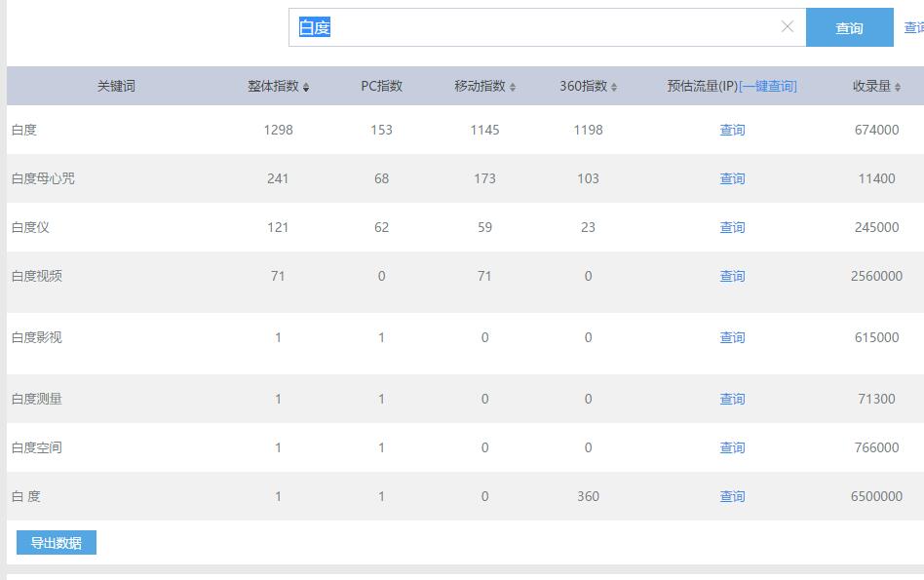Click the 导出数据 export button
Image resolution: width=924 pixels, height=580 pixels.
pyautogui.click(x=56, y=543)
